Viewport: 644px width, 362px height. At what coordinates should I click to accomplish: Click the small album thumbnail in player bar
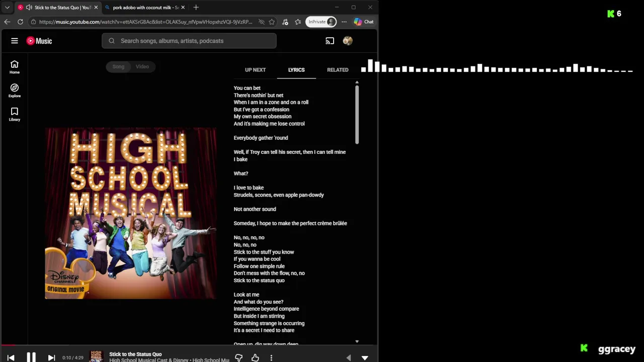[96, 356]
